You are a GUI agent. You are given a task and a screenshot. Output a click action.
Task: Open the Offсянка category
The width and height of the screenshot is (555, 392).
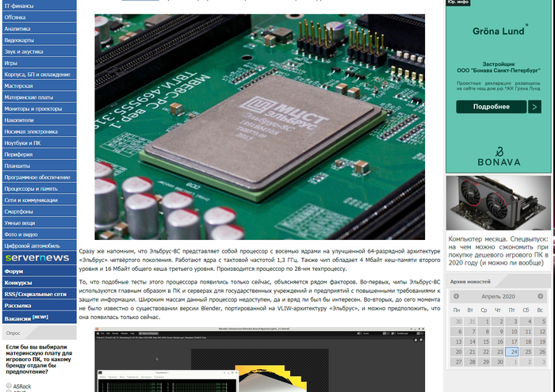click(40, 17)
